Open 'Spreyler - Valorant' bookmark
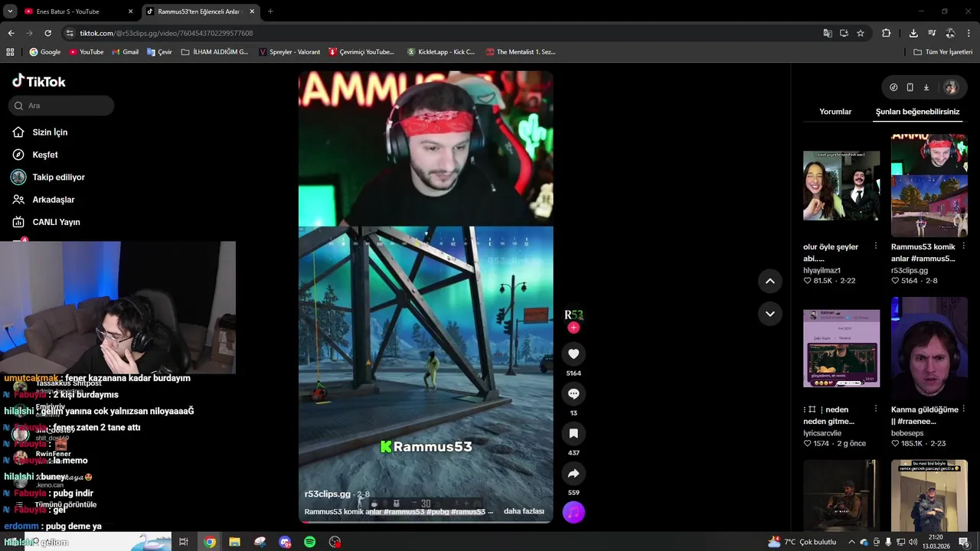The width and height of the screenshot is (980, 551). pyautogui.click(x=289, y=52)
